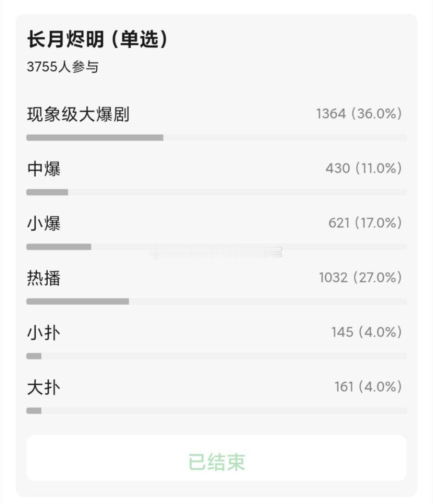Click the 3755人参与 participant count
This screenshot has height=504, width=433.
point(63,67)
